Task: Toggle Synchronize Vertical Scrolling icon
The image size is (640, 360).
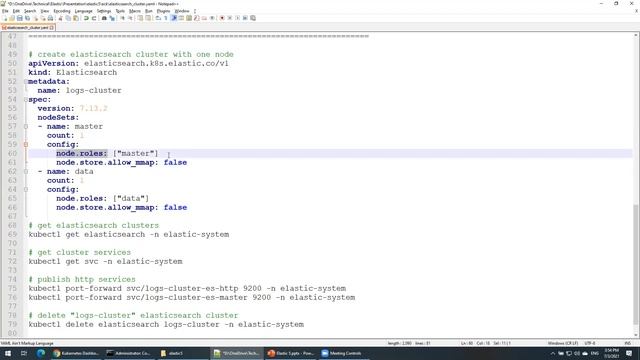Action: pos(140,18)
